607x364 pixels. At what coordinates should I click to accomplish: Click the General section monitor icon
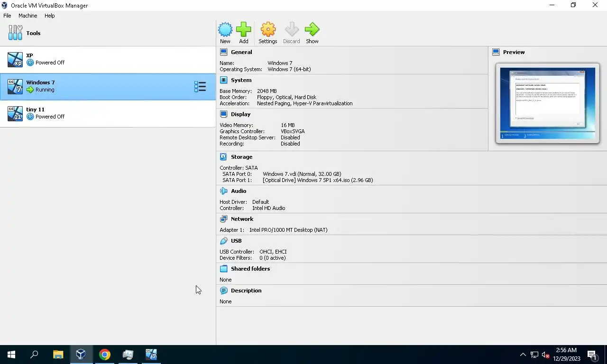224,52
